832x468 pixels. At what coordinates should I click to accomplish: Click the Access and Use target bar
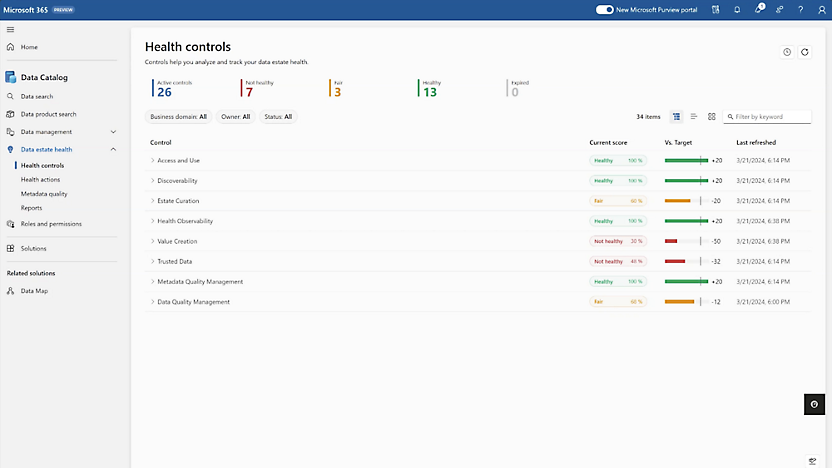click(687, 160)
